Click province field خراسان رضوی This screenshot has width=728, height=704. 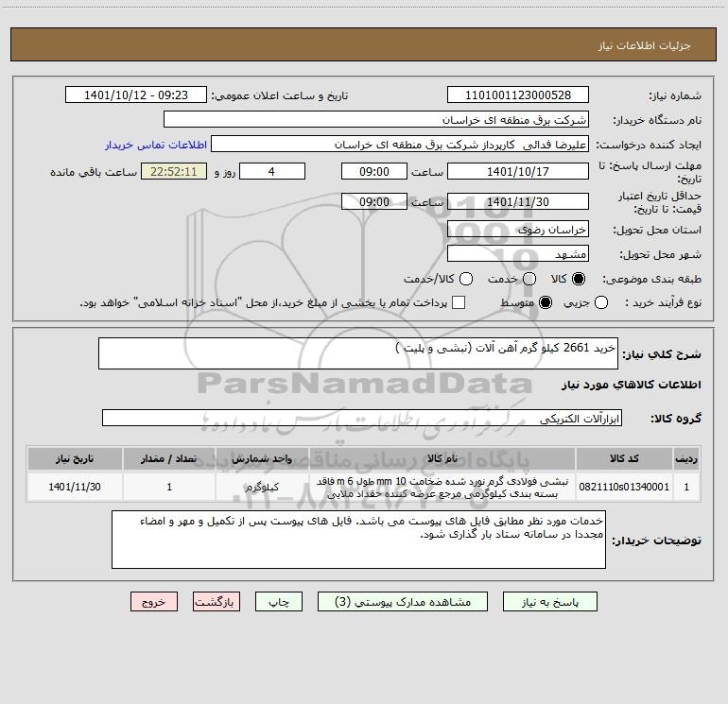tap(518, 230)
